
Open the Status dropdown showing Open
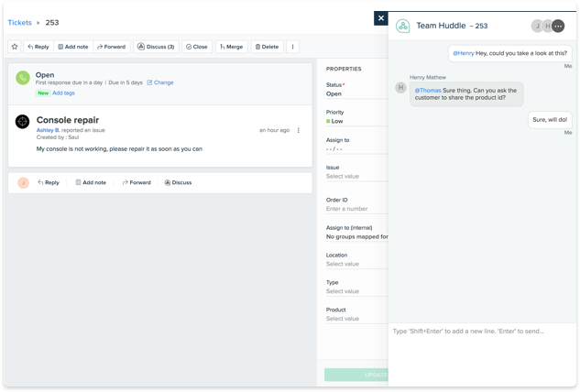coord(356,94)
